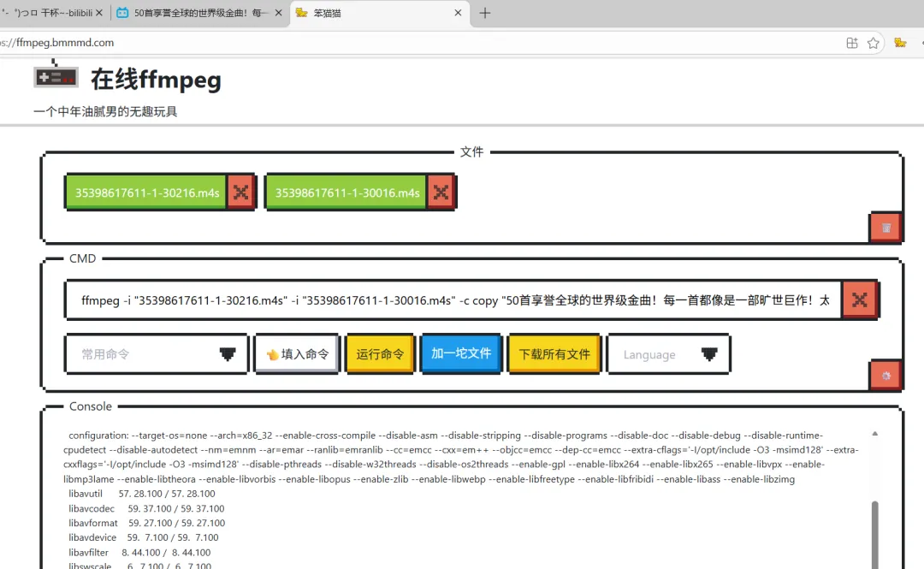The height and width of the screenshot is (569, 924).
Task: Click the 文件 panel heading
Action: 471,152
